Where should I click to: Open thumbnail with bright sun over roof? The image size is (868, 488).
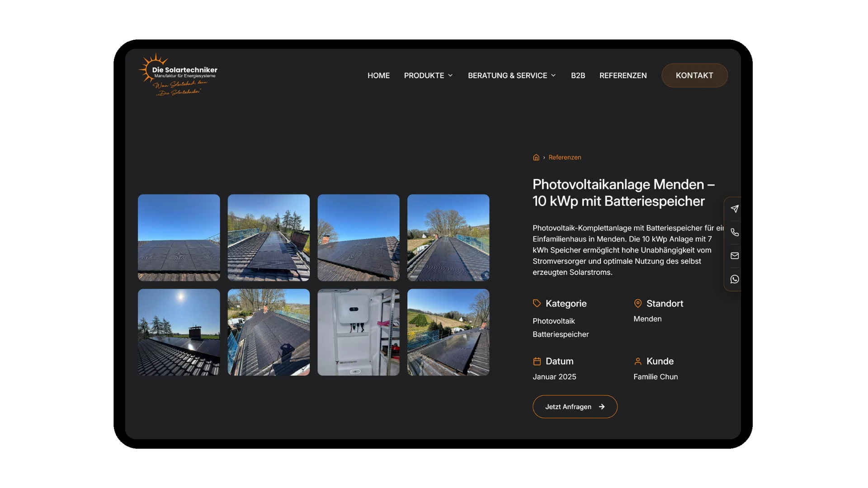click(179, 332)
